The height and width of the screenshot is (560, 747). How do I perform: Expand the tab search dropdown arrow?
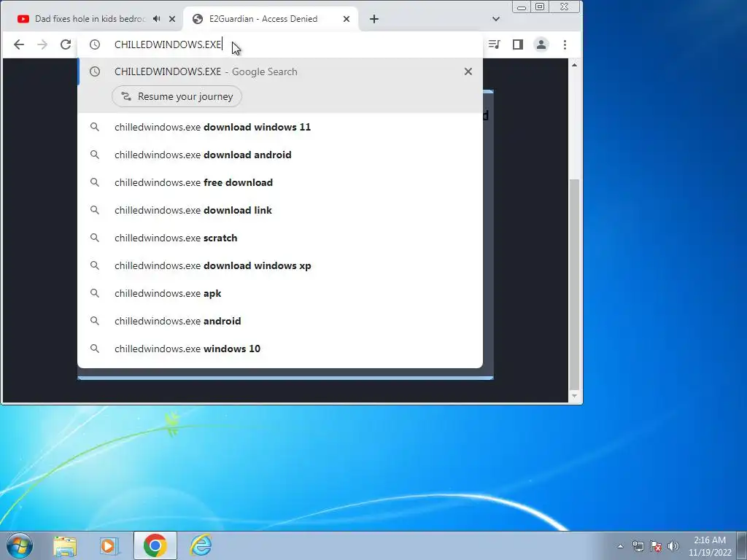[x=496, y=19]
